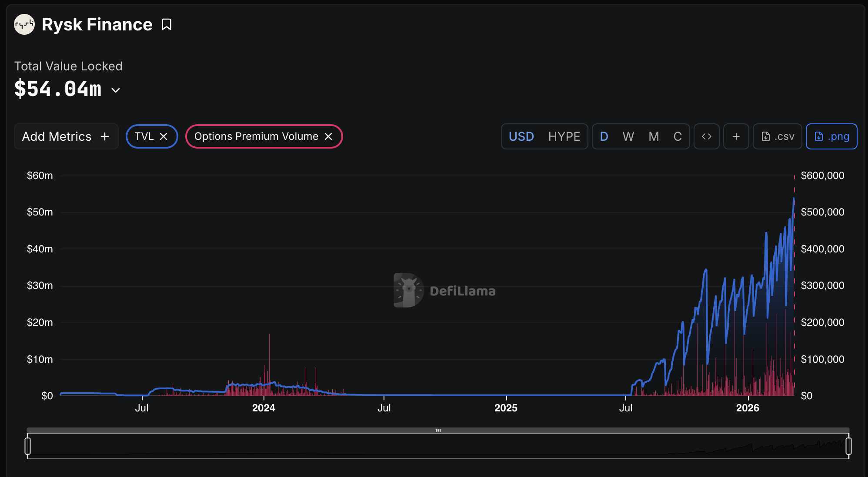
Task: Select monthly M interval
Action: coord(654,136)
